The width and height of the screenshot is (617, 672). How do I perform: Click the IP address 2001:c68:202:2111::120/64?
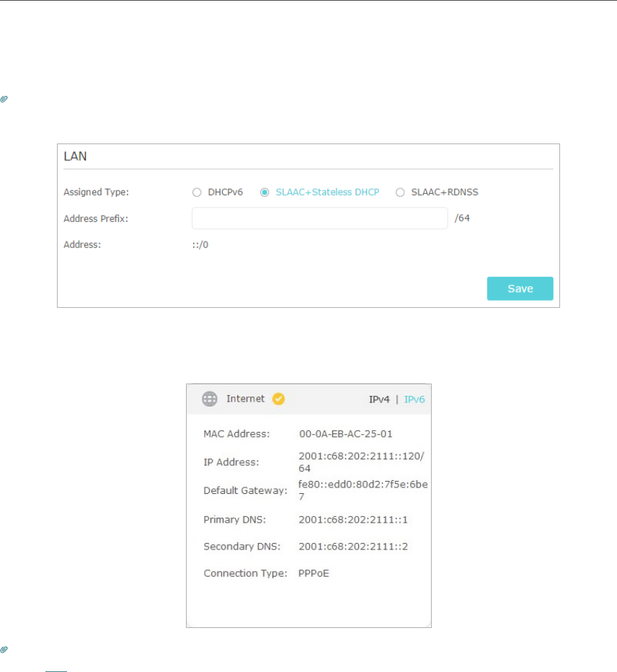361,462
